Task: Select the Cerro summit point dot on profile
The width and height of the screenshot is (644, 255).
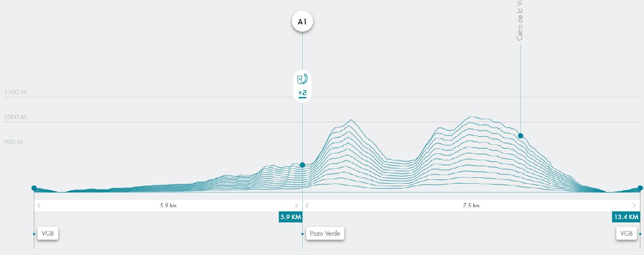Action: (x=520, y=136)
